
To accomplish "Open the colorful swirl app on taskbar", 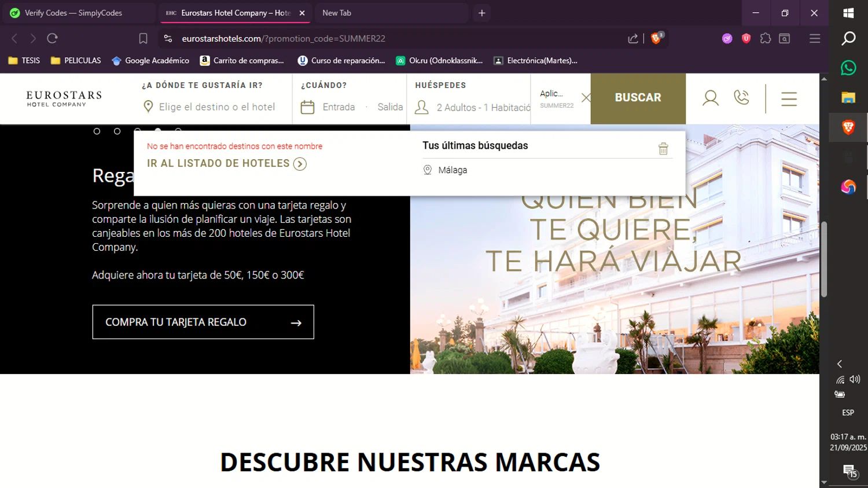I will click(848, 186).
